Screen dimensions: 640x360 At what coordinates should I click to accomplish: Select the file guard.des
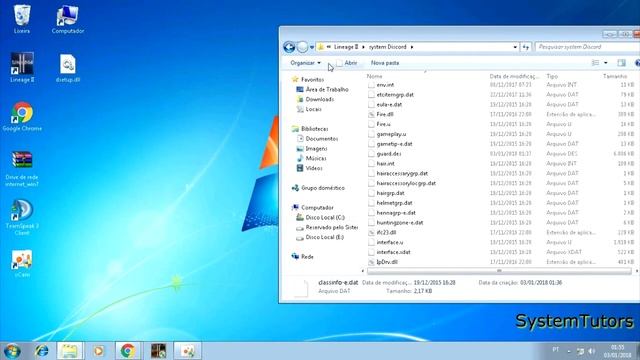pos(389,154)
